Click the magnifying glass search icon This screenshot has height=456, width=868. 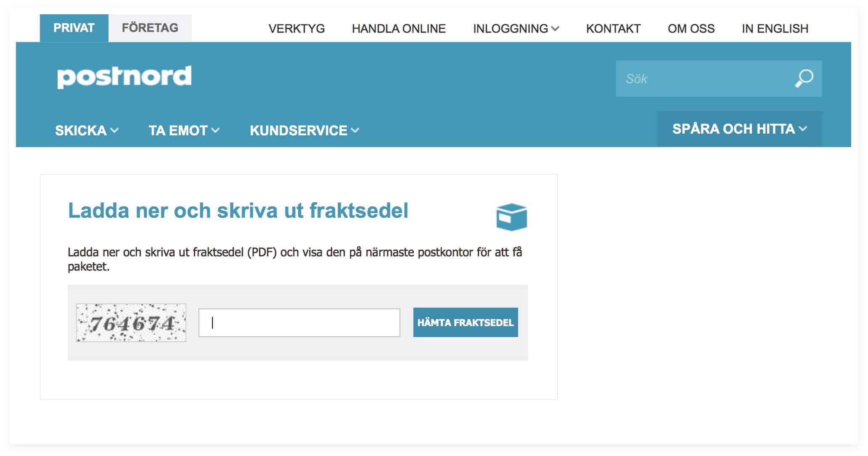804,79
